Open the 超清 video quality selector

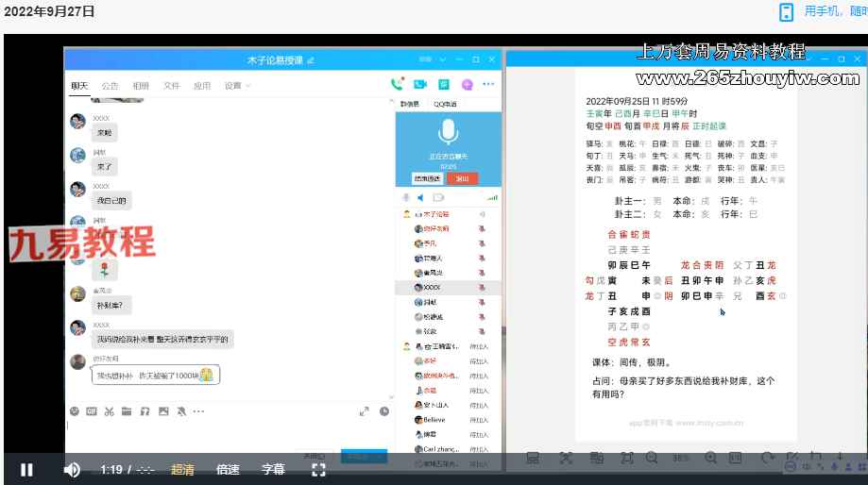tap(182, 470)
